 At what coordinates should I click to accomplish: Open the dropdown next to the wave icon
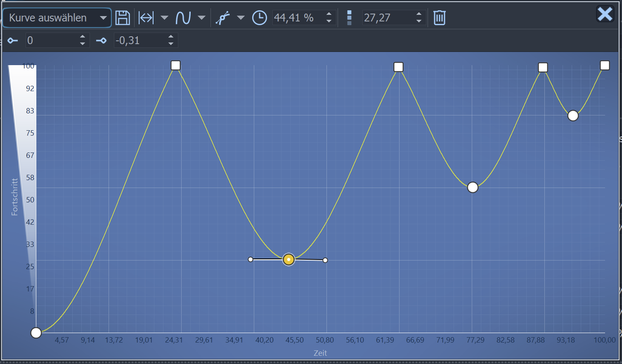(201, 18)
